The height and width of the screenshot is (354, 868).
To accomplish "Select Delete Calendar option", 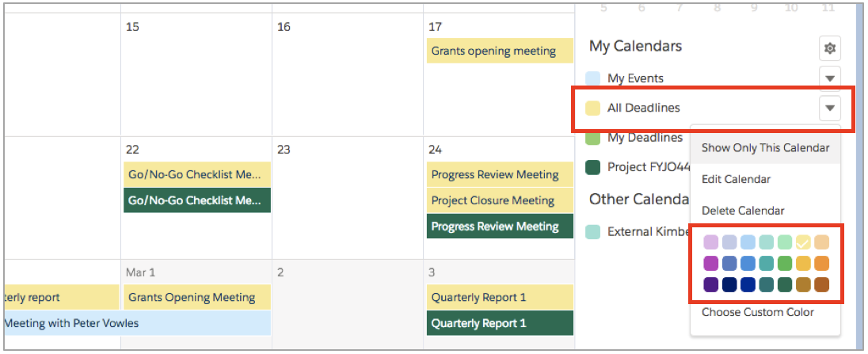I will click(x=765, y=211).
